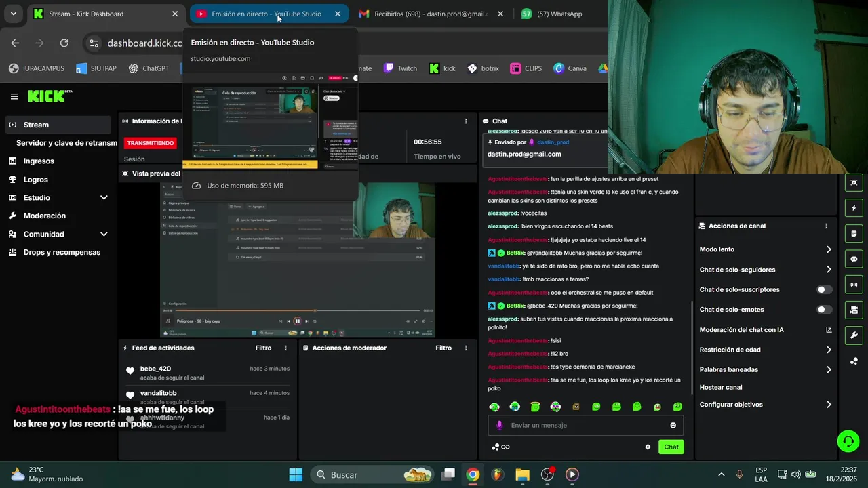868x488 pixels.
Task: Go back in the browser
Action: 15,43
